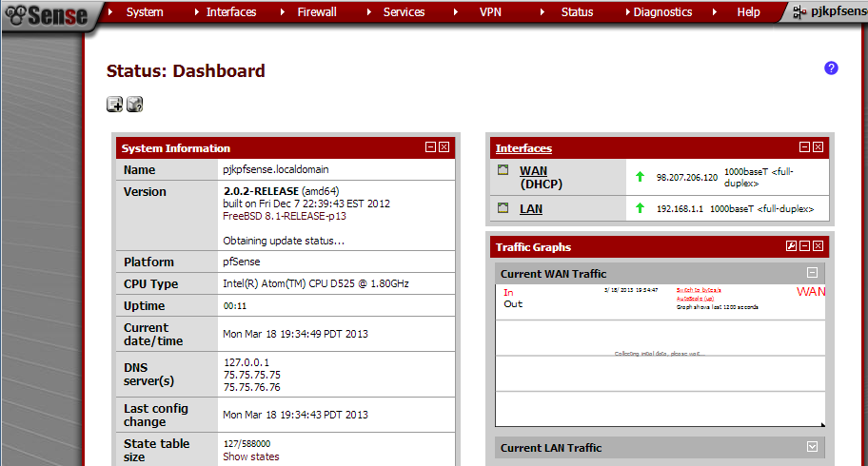The image size is (868, 466).
Task: Click the built on Fri Dec 7 line
Action: [x=306, y=204]
